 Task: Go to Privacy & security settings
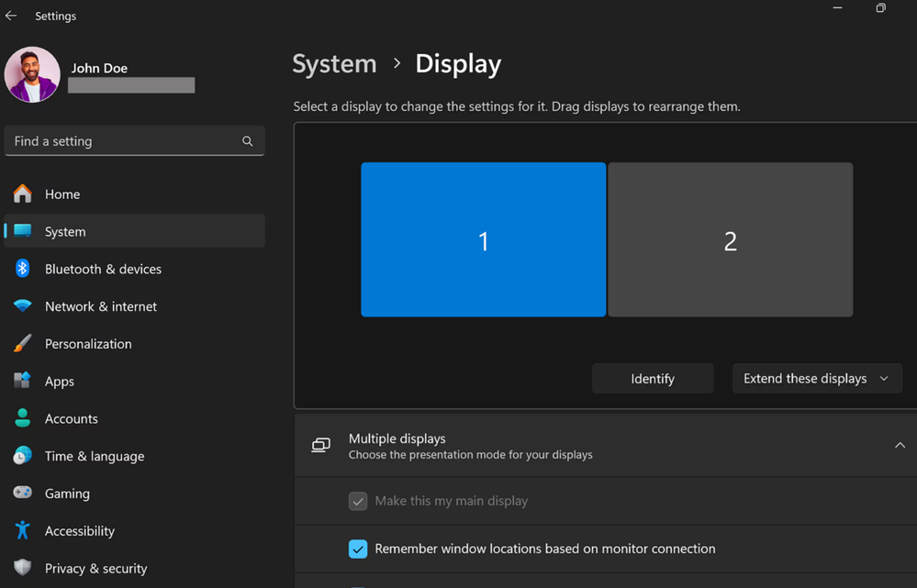(95, 568)
